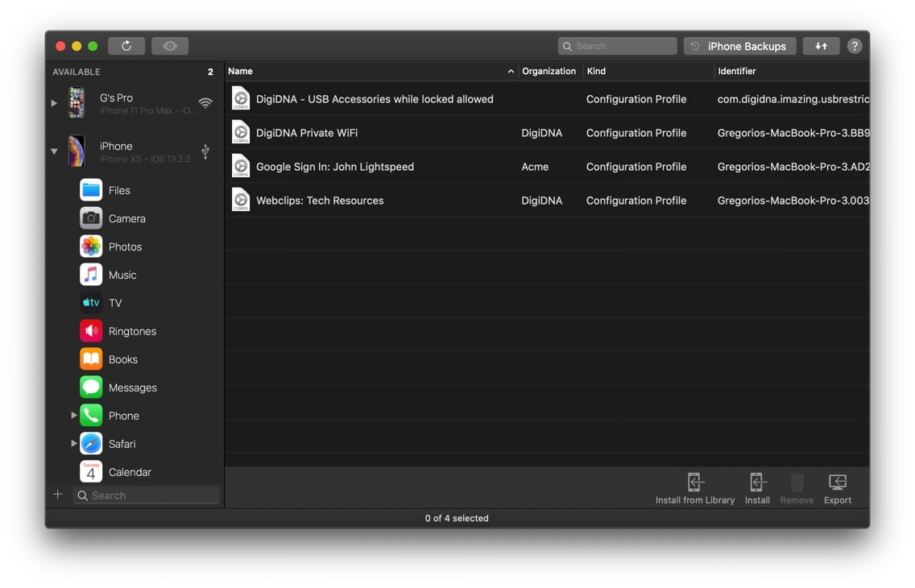Click the USB Accessories profile file icon

tap(240, 98)
